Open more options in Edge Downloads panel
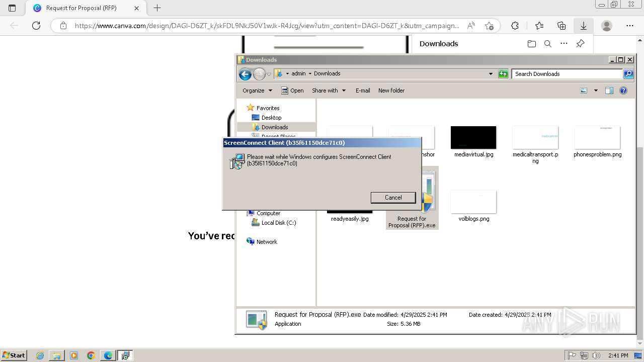644x362 pixels. coord(564,44)
